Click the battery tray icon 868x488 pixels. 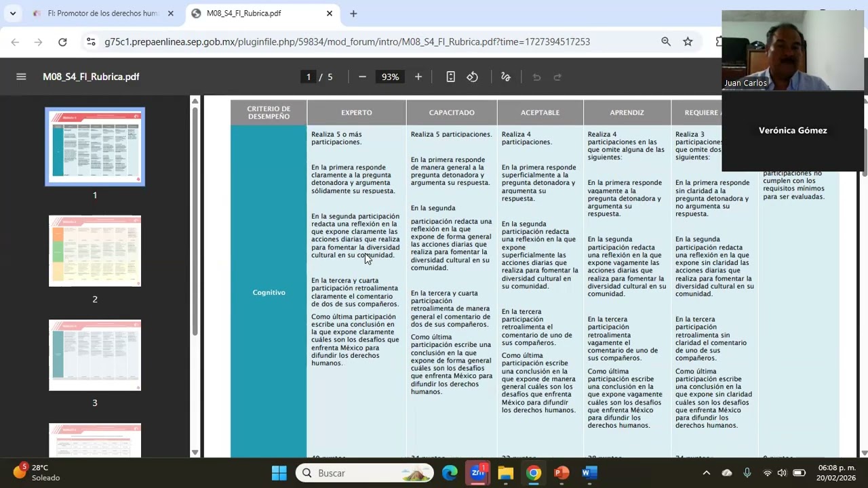799,473
